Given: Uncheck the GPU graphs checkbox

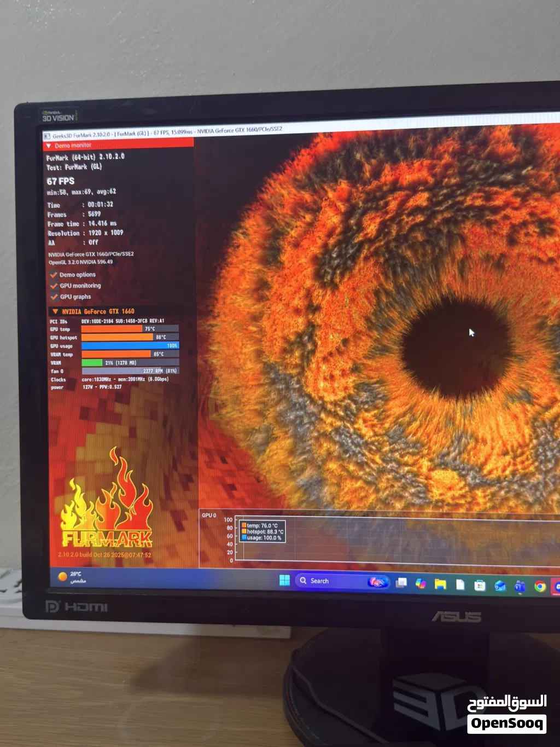Looking at the screenshot, I should tap(54, 297).
